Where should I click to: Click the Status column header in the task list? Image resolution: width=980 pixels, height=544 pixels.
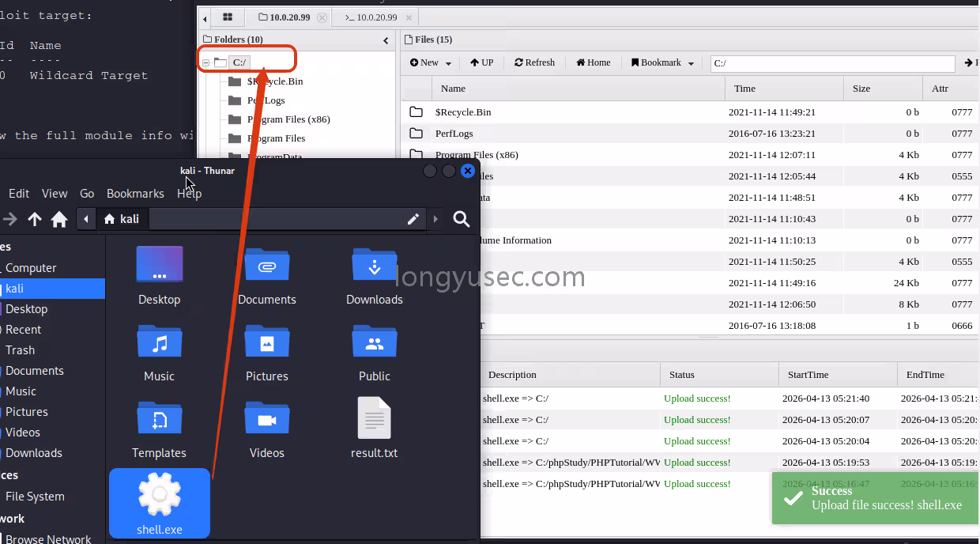click(719, 375)
